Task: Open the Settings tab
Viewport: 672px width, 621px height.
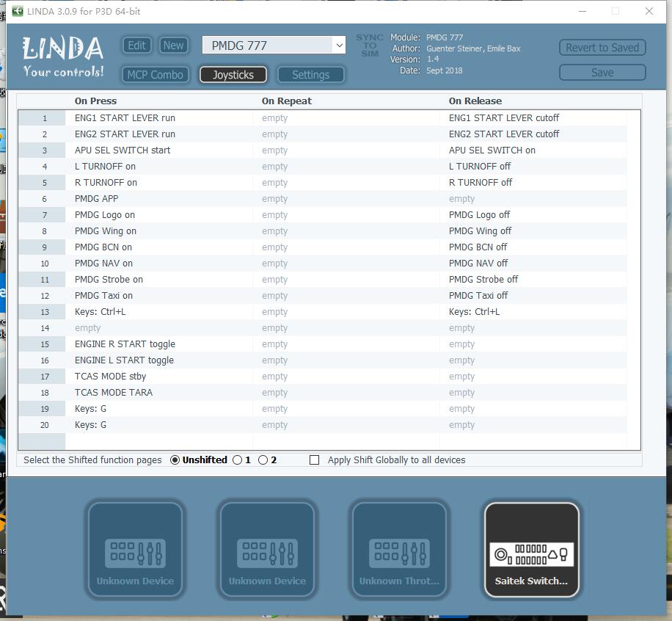Action: pos(310,75)
